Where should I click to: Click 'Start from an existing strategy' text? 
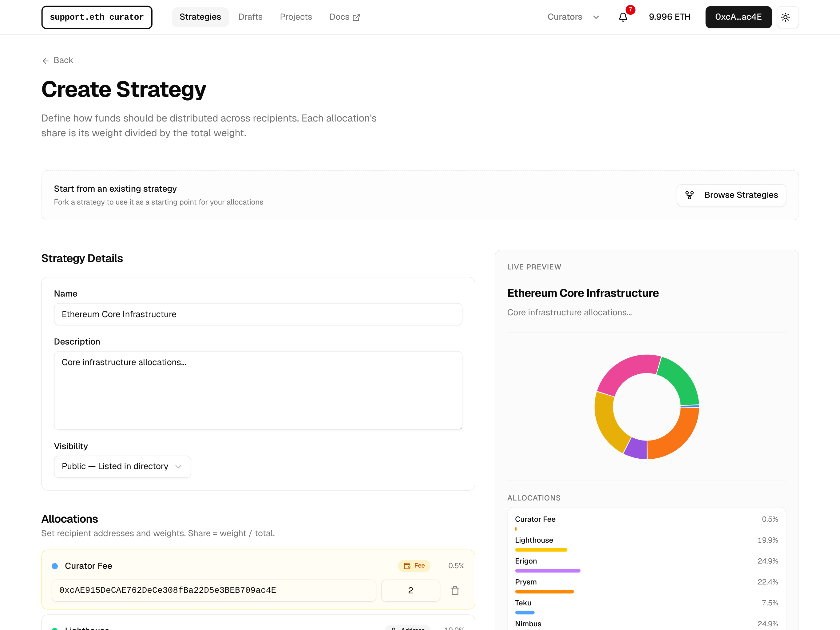(x=115, y=189)
